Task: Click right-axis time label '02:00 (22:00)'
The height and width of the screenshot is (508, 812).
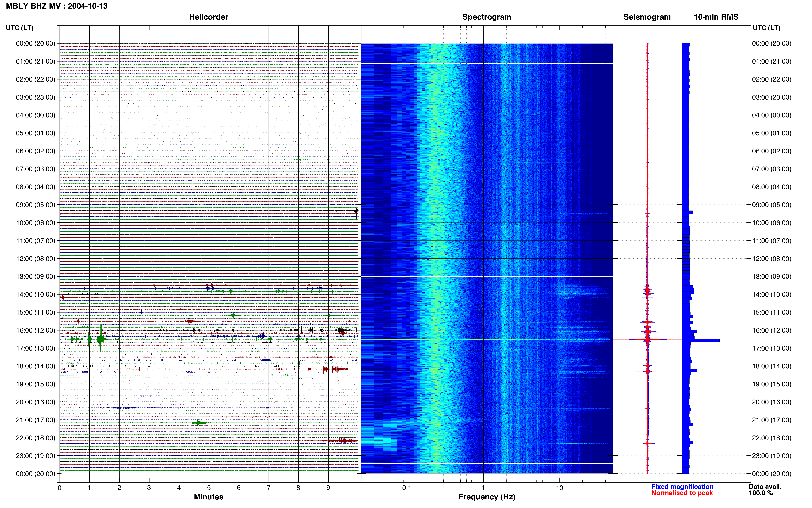Action: click(772, 80)
